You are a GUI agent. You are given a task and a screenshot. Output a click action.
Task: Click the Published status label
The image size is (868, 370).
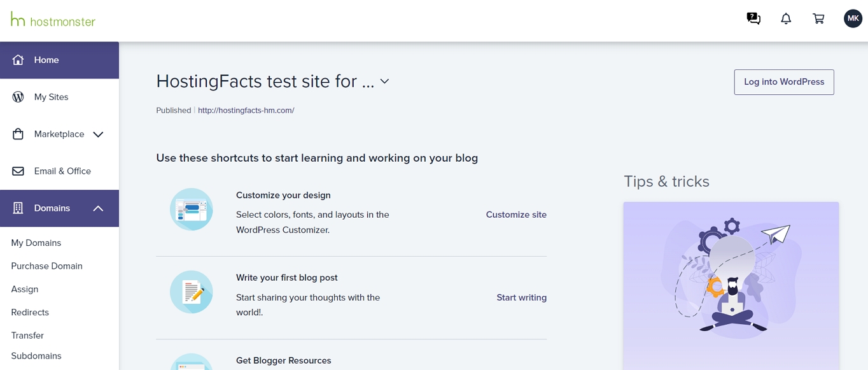[174, 110]
